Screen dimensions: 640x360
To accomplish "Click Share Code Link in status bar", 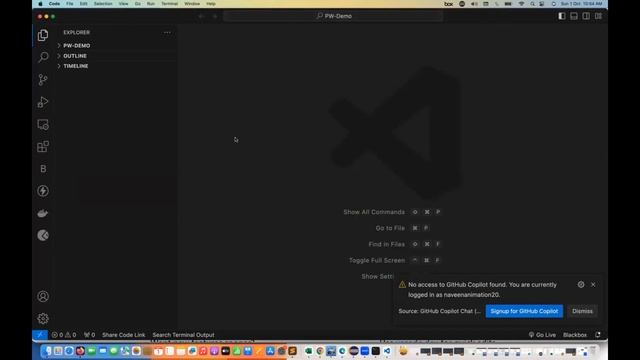I will tap(123, 335).
